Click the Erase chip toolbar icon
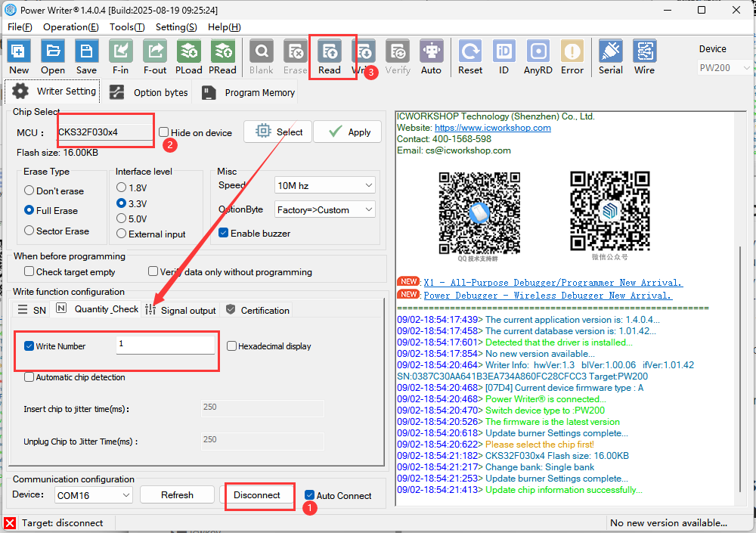 tap(295, 57)
